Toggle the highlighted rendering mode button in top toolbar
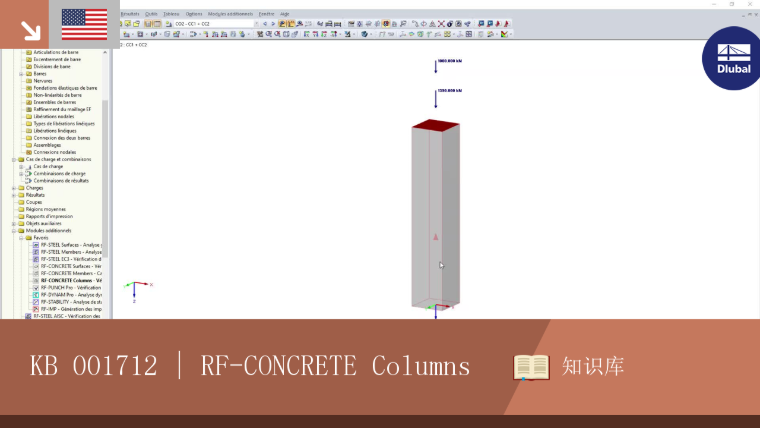The width and height of the screenshot is (760, 428). pyautogui.click(x=386, y=24)
